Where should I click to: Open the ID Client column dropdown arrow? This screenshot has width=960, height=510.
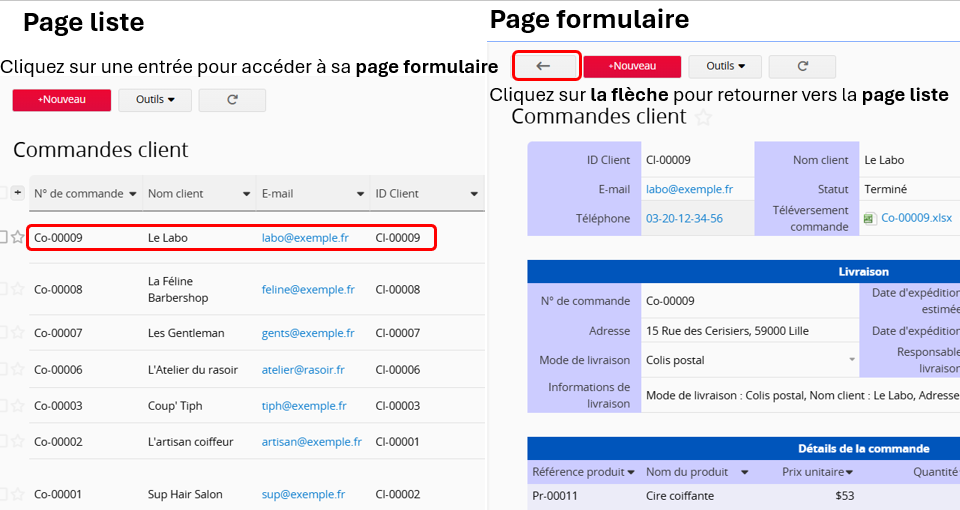pos(474,194)
